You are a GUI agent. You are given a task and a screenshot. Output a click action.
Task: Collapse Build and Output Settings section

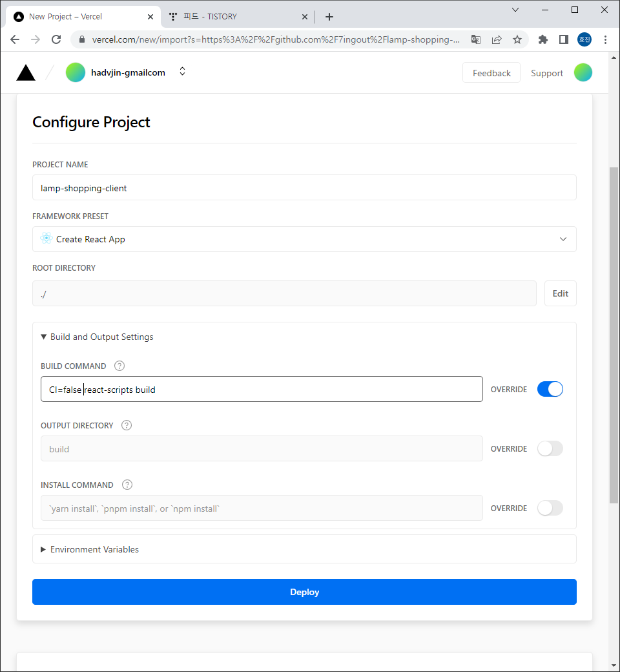pyautogui.click(x=98, y=337)
